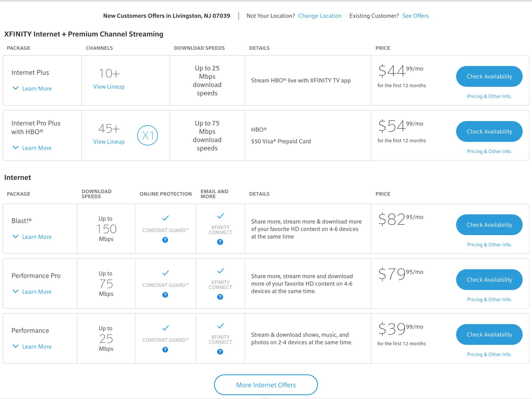Click the EMAIL AND MORE column header
This screenshot has height=399, width=532.
point(214,194)
